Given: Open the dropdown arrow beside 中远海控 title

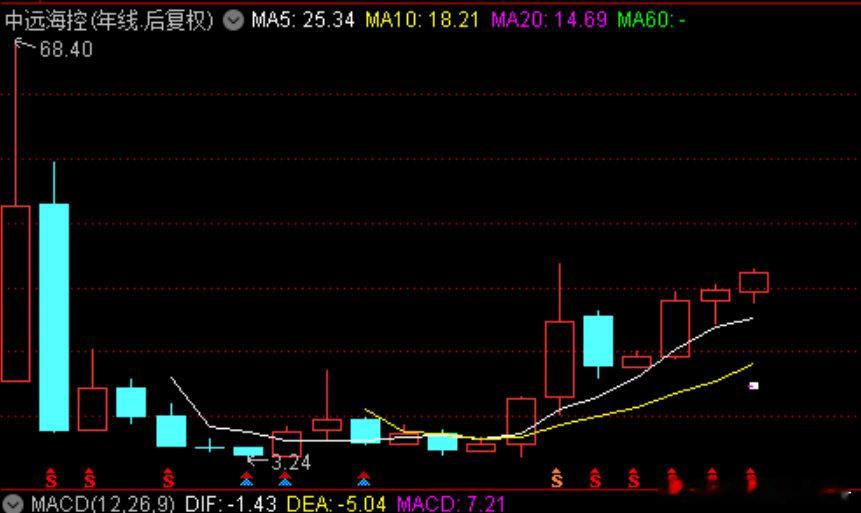Looking at the screenshot, I should (x=233, y=20).
